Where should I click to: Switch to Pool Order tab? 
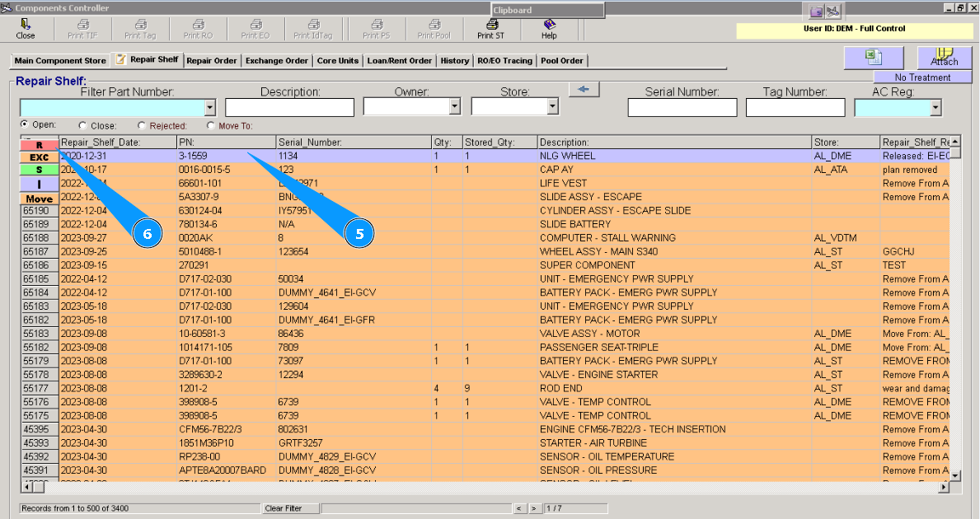click(x=562, y=61)
